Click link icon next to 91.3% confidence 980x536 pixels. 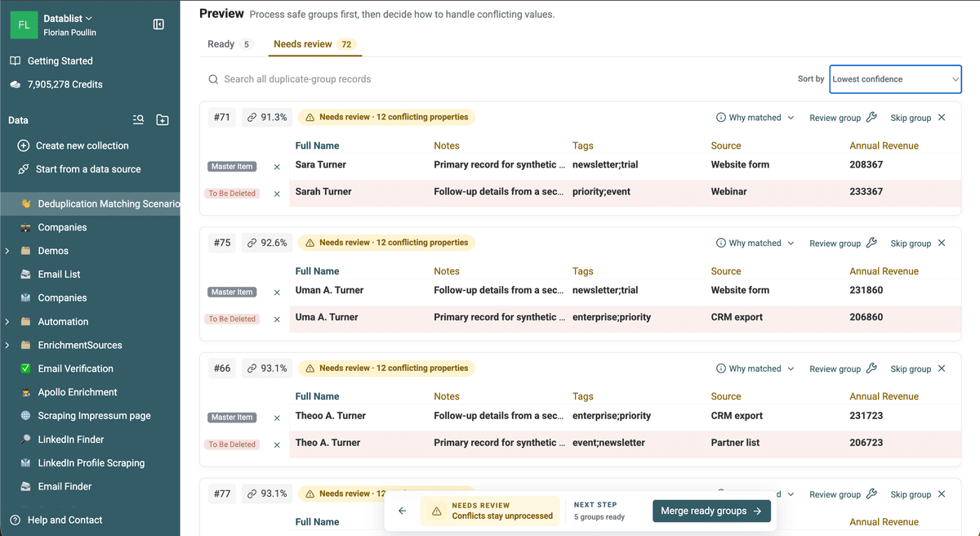[252, 118]
